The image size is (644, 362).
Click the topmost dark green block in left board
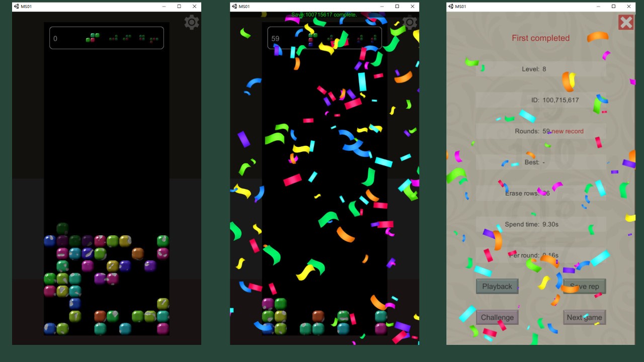(x=62, y=228)
